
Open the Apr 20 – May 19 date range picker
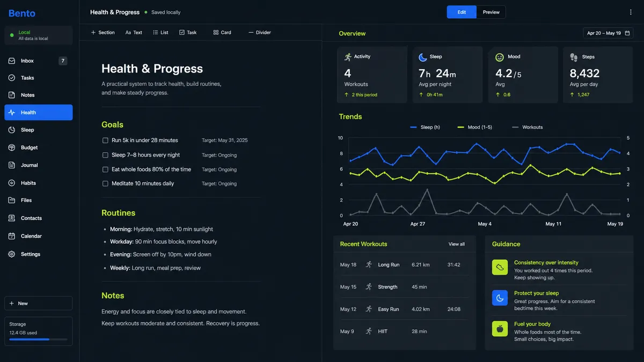pos(608,33)
